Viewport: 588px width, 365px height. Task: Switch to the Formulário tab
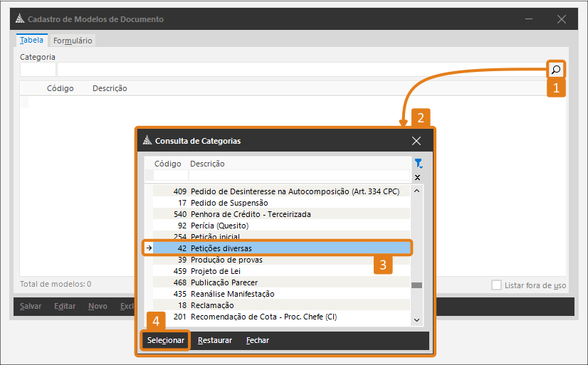pyautogui.click(x=73, y=41)
